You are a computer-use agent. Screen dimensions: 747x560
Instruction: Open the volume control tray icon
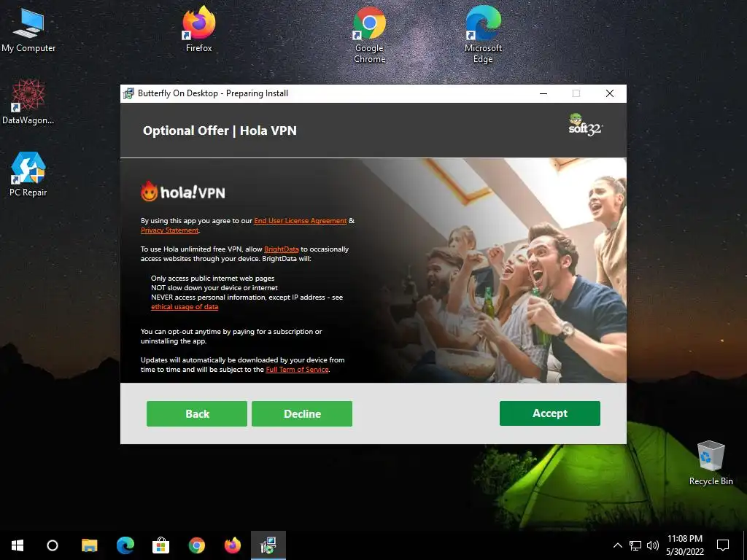click(653, 545)
